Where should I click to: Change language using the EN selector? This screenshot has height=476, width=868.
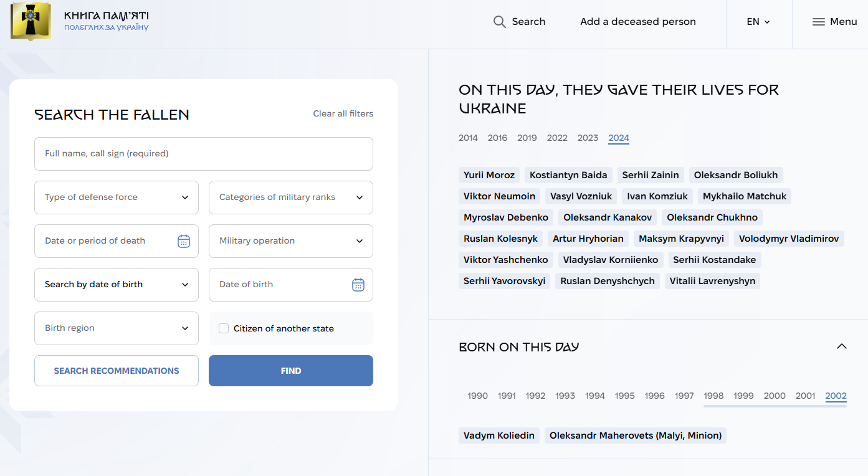pos(758,22)
